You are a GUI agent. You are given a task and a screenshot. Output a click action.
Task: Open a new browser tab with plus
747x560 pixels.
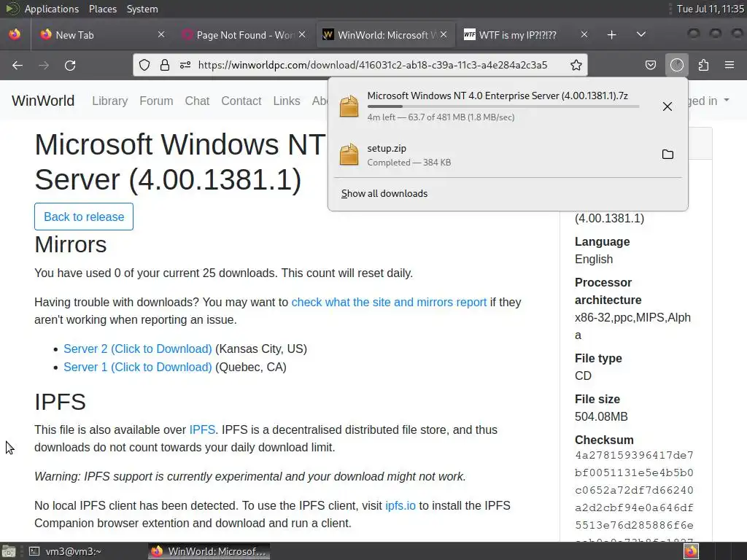point(612,35)
